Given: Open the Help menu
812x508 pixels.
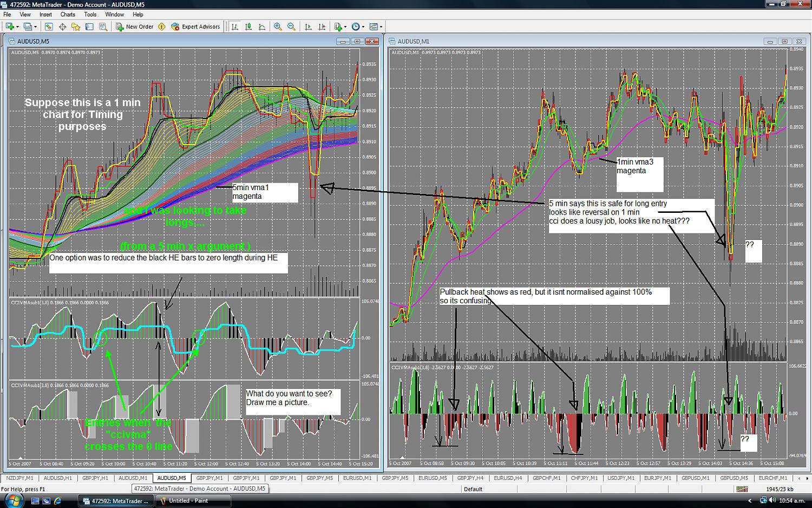Looking at the screenshot, I should [138, 15].
